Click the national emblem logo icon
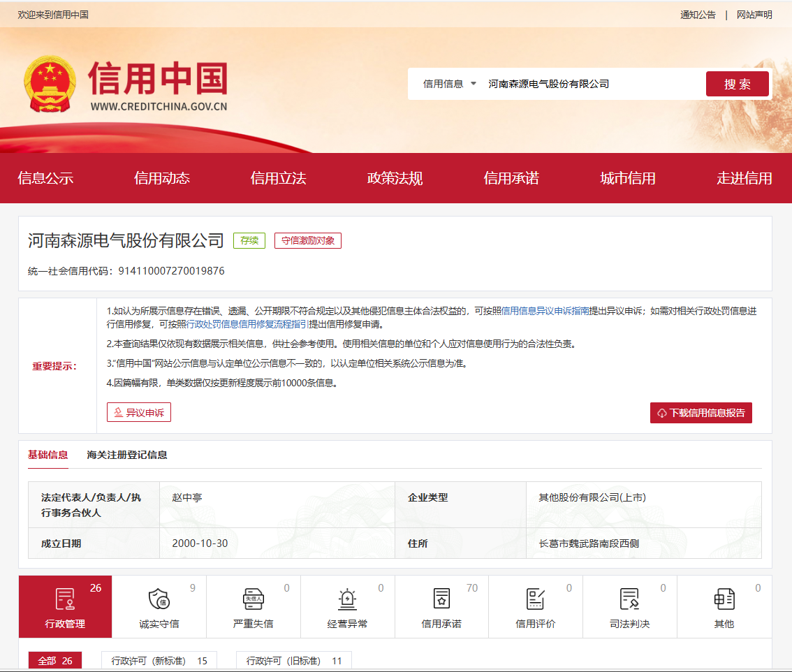This screenshot has height=672, width=792. pos(50,84)
